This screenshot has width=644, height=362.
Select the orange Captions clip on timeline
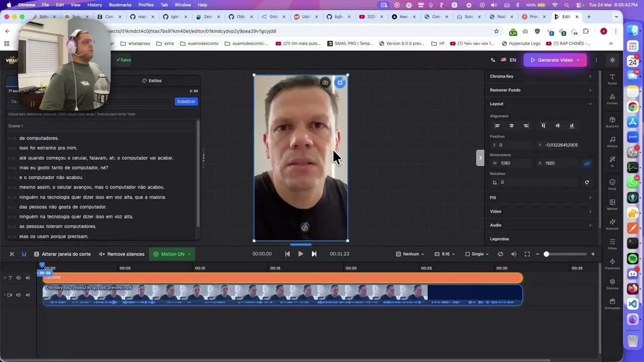282,278
